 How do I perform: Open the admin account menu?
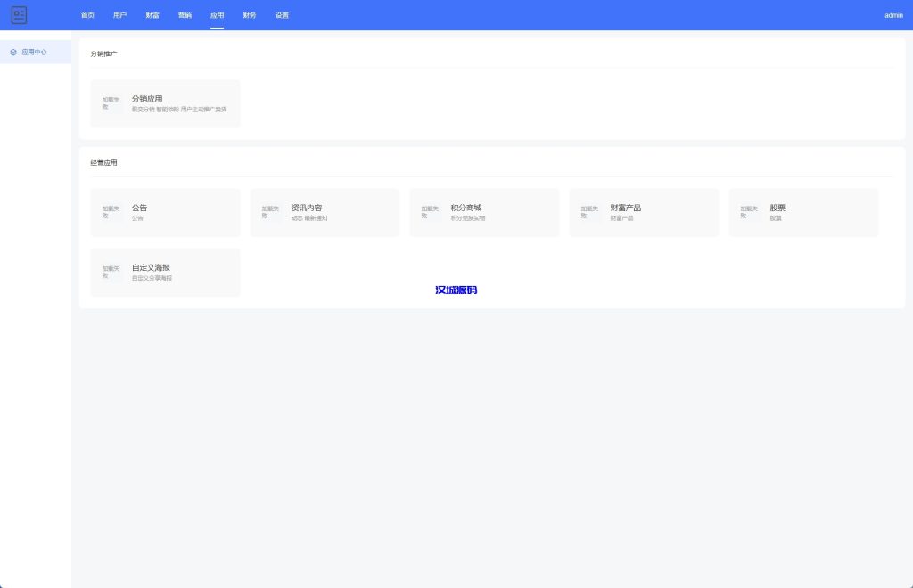[x=893, y=15]
